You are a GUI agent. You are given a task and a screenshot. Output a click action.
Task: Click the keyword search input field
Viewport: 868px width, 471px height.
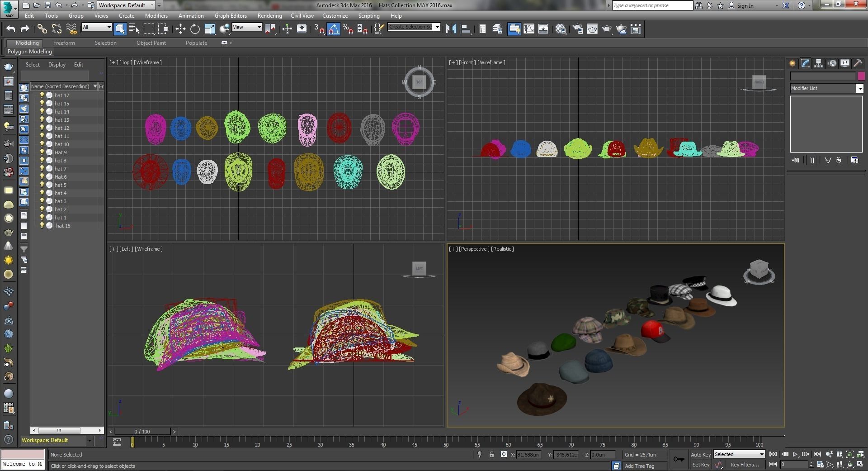pyautogui.click(x=652, y=5)
